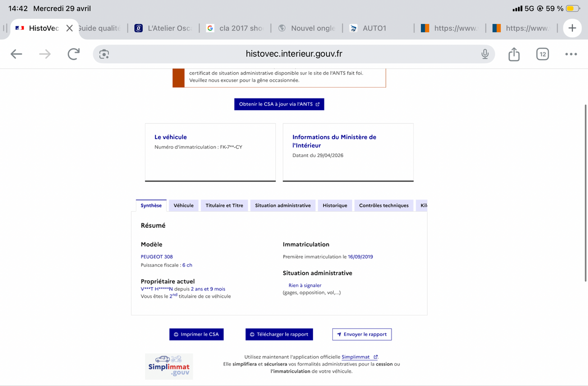
Task: Tap the microphone icon in address bar
Action: (x=485, y=54)
